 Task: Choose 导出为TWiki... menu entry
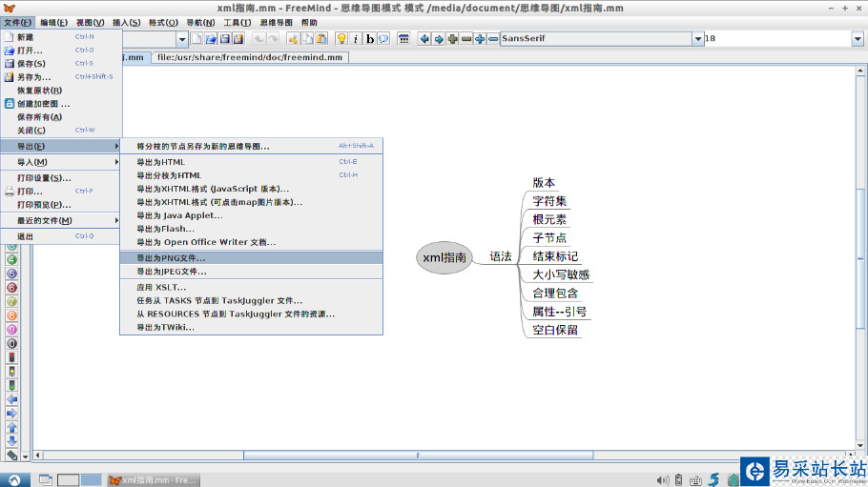(251, 327)
